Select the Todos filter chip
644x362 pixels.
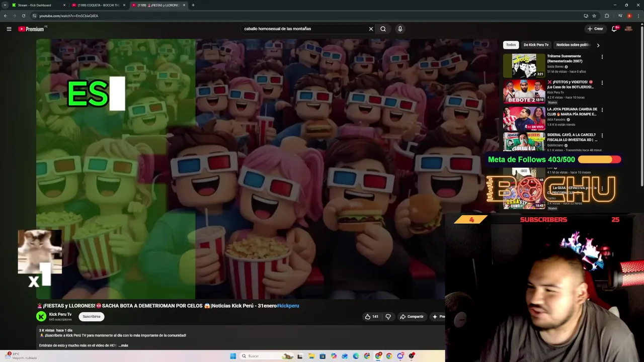tap(511, 45)
